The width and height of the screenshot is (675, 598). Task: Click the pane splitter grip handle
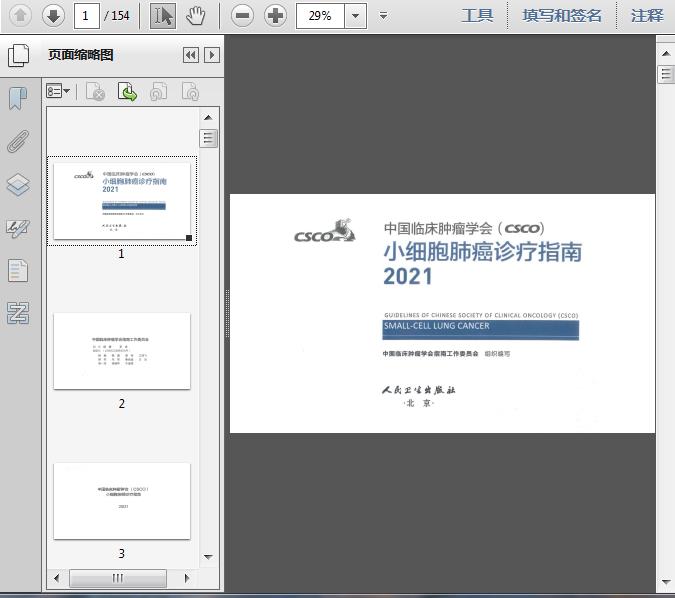(227, 314)
